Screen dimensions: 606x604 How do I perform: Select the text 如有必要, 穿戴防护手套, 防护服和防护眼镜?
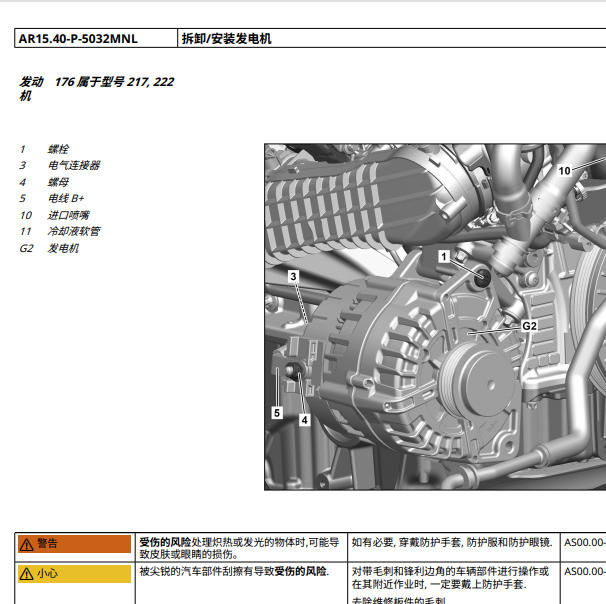pos(452,542)
